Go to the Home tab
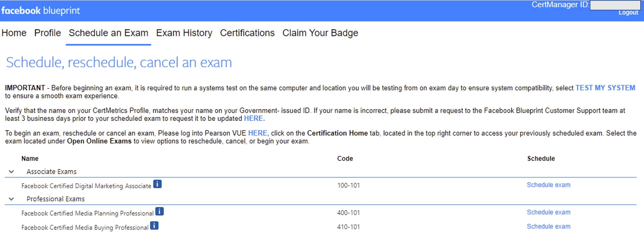 point(14,33)
